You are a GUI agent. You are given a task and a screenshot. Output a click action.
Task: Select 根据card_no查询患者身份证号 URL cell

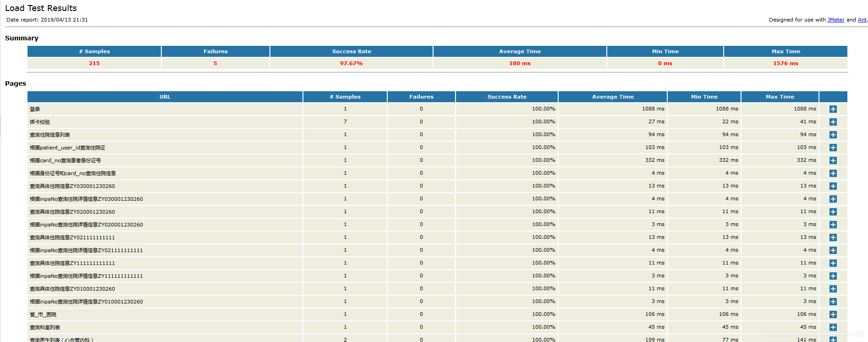click(x=165, y=160)
